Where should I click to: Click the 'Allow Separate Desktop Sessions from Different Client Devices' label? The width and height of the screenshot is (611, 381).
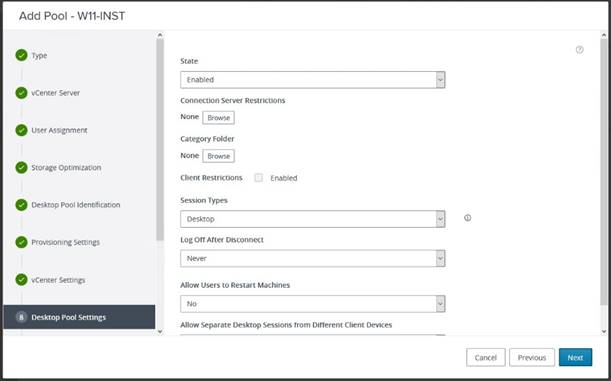[286, 325]
